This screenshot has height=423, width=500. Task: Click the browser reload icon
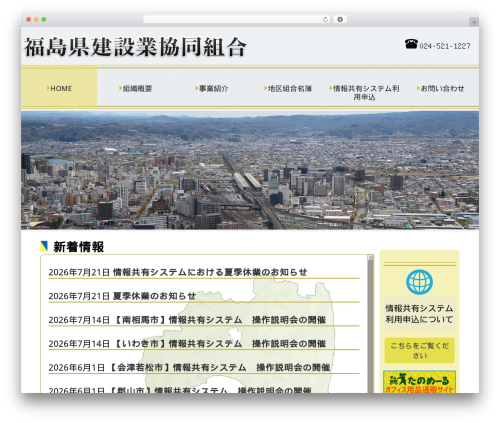[325, 20]
